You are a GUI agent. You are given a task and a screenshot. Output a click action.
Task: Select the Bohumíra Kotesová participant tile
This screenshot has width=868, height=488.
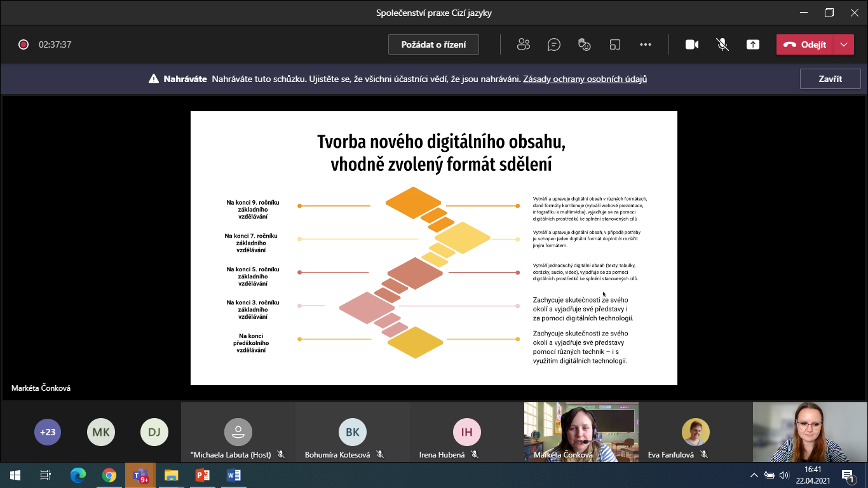point(352,433)
